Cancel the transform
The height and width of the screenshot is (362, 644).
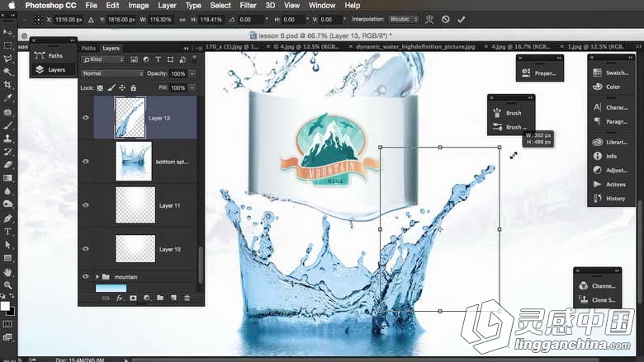(446, 19)
